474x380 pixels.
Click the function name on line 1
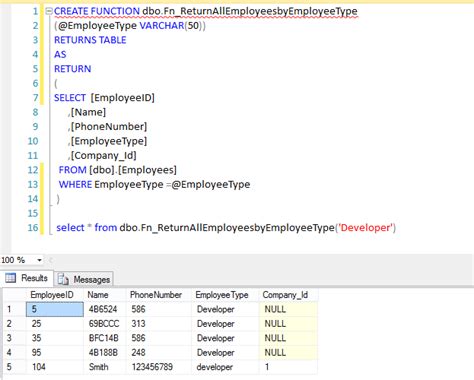pyautogui.click(x=250, y=11)
